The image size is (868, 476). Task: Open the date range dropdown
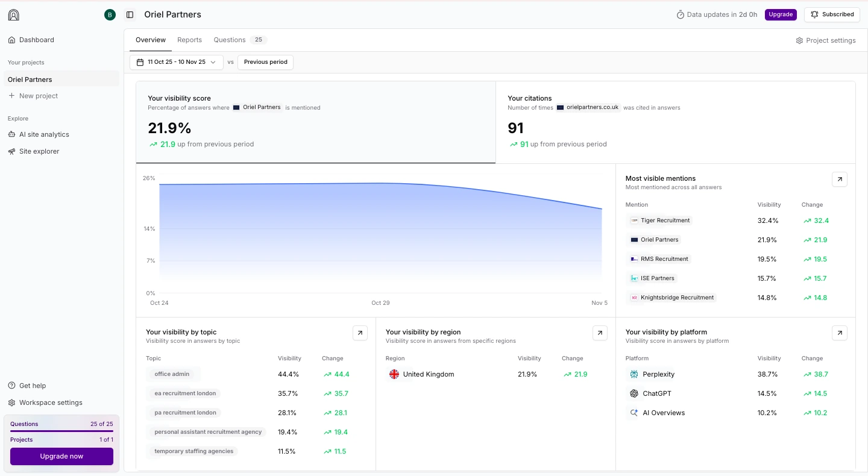177,62
